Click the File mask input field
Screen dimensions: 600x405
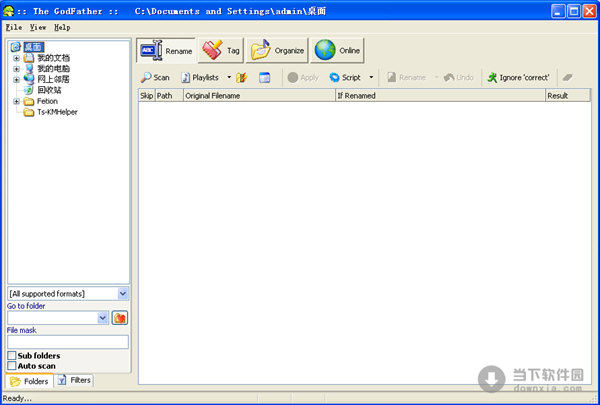[68, 342]
